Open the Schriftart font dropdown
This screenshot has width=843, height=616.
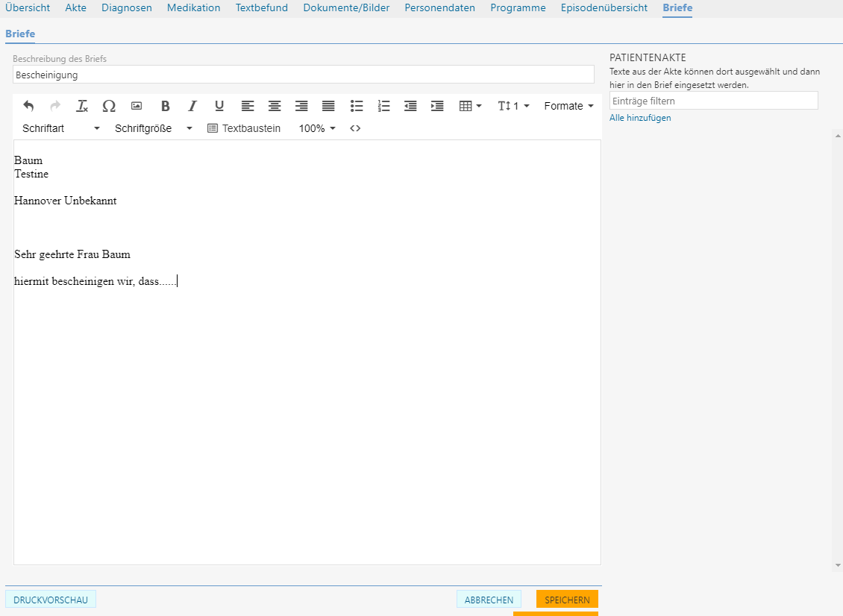61,128
